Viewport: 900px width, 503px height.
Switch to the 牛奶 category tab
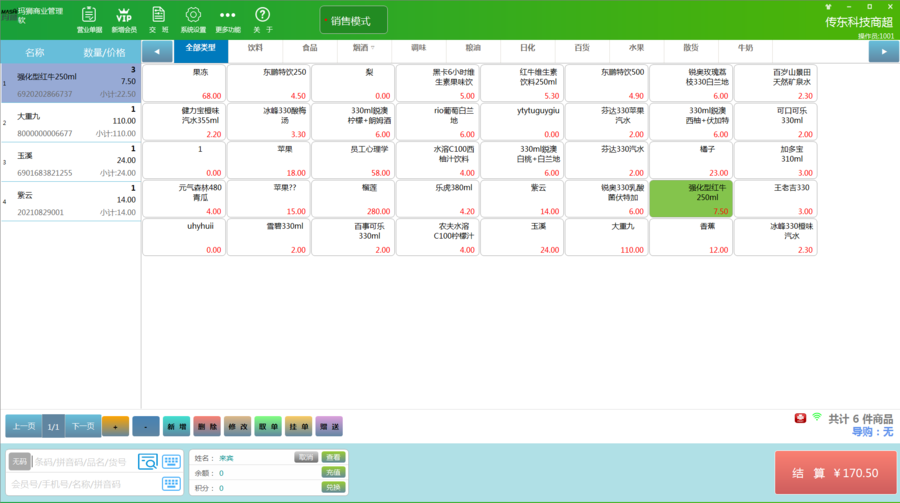tap(745, 51)
